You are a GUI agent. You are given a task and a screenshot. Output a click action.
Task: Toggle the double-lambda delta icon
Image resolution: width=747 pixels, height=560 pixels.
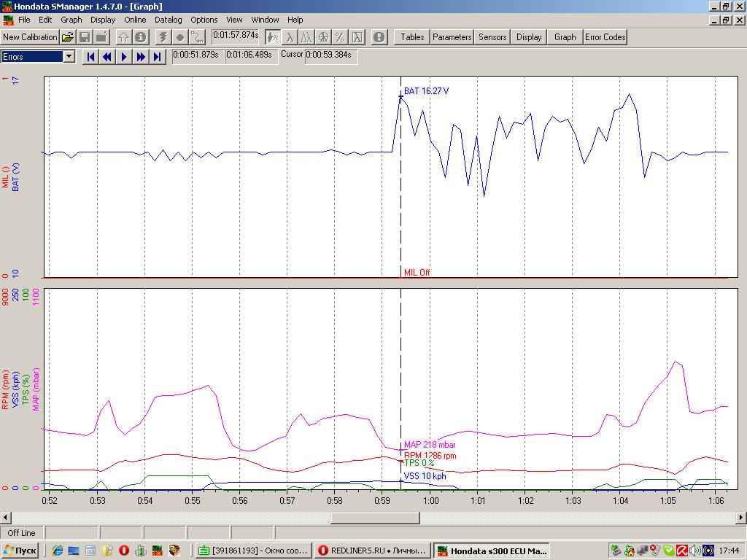click(306, 37)
